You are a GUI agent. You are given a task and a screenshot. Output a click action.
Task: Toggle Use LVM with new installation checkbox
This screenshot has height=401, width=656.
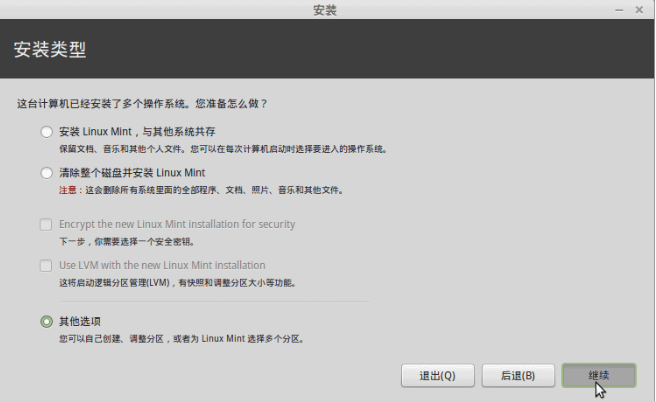[46, 265]
